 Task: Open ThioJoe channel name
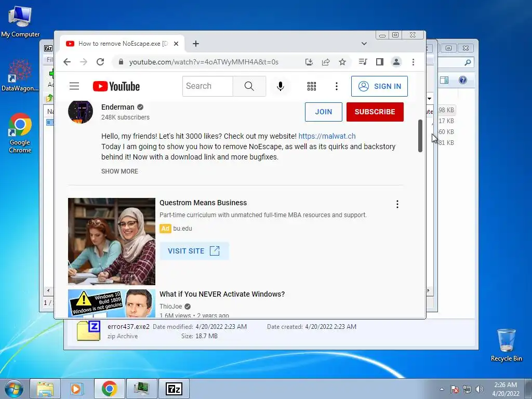click(170, 307)
